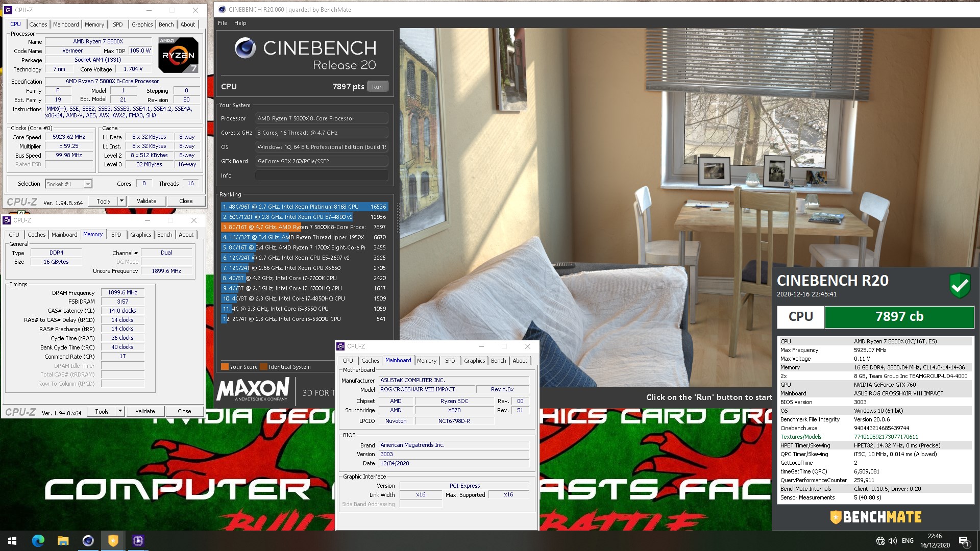The width and height of the screenshot is (980, 551).
Task: Expand Tools dropdown arrow in Memory CPU-Z window
Action: point(120,411)
